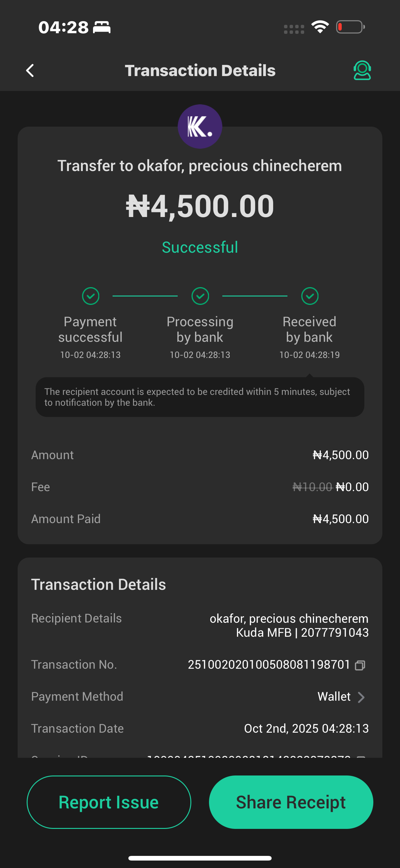
Task: Tap the ₦4,500.00 headline amount
Action: pos(200,206)
